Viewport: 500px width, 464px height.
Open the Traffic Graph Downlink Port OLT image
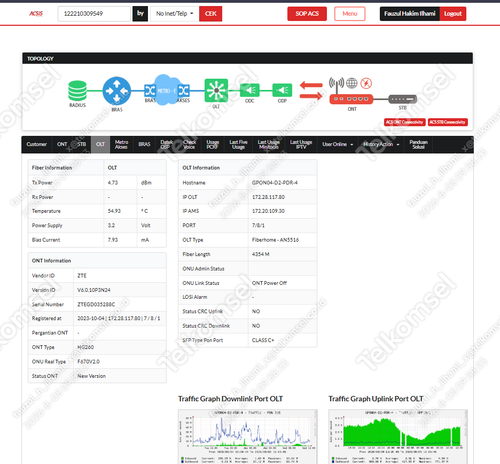[x=248, y=437]
